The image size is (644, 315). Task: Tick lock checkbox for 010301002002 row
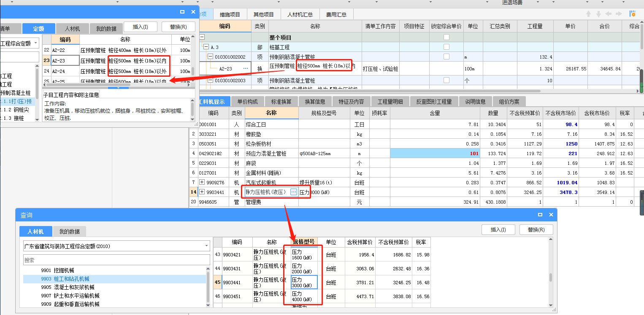pos(446,57)
